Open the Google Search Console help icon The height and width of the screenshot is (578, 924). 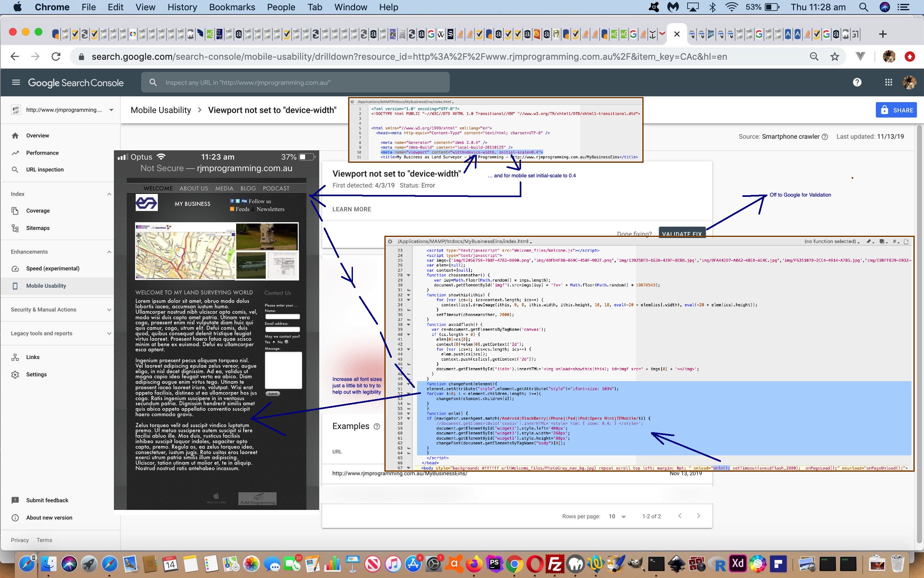(x=857, y=82)
